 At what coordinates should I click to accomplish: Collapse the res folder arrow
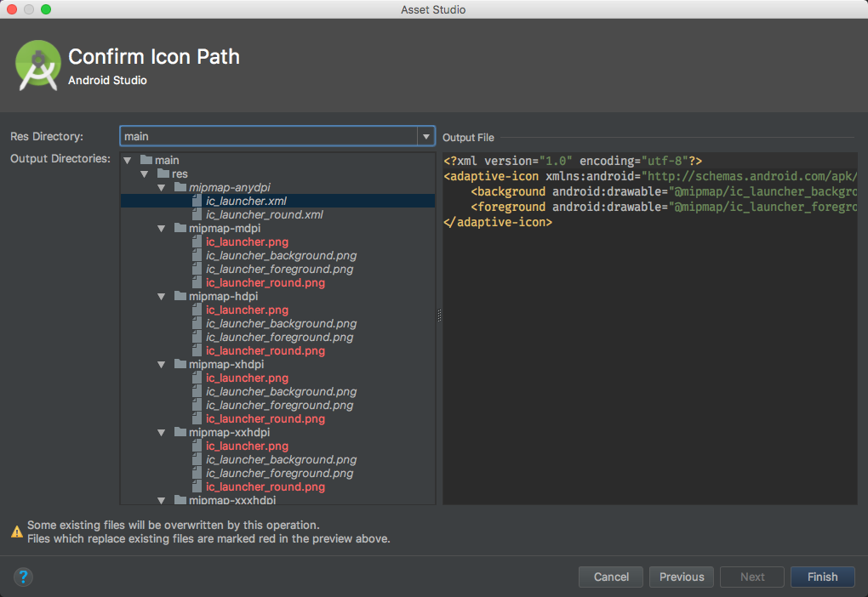(x=145, y=174)
